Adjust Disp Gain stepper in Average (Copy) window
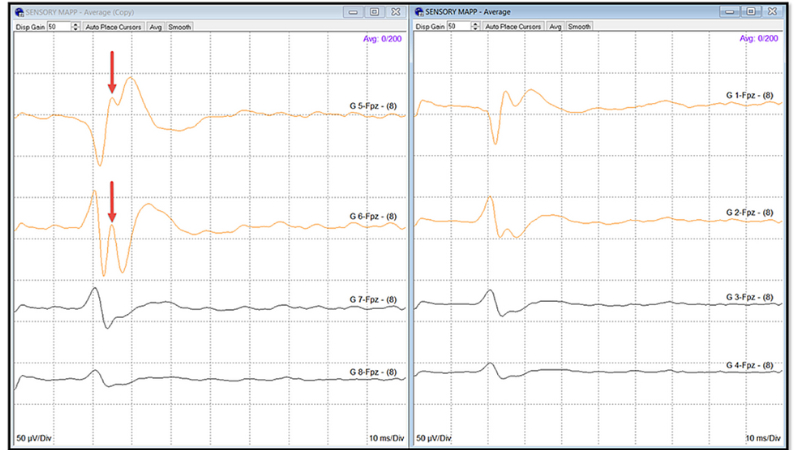Viewport: 800px width, 450px height. [x=76, y=27]
